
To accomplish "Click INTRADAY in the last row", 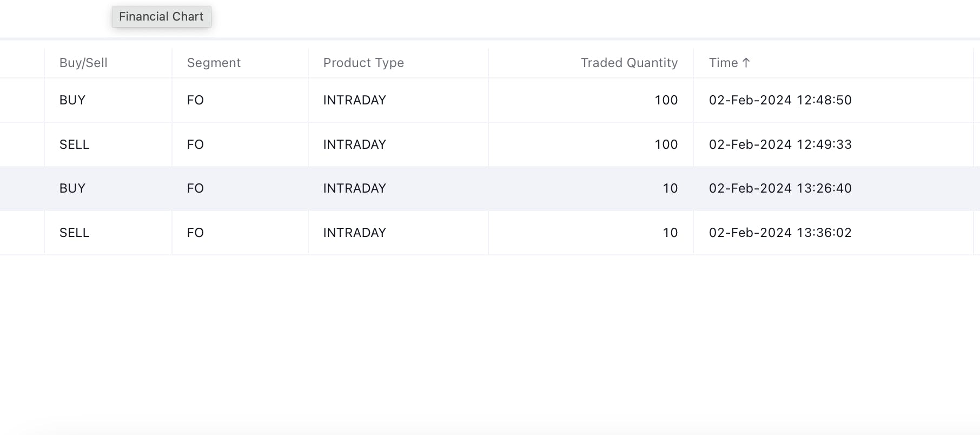I will (354, 233).
